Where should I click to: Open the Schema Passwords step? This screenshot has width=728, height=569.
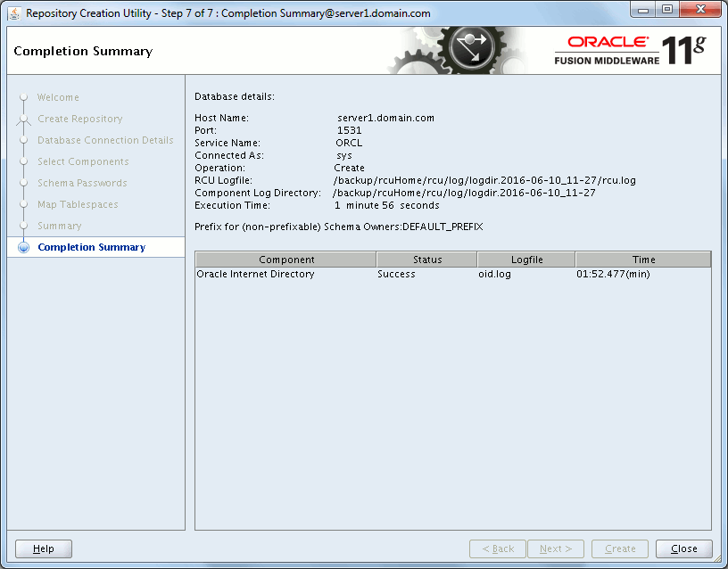82,183
